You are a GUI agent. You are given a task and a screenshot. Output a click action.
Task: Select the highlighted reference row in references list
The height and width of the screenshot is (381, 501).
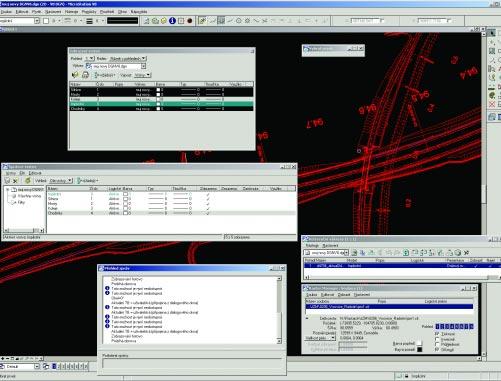pos(402,266)
